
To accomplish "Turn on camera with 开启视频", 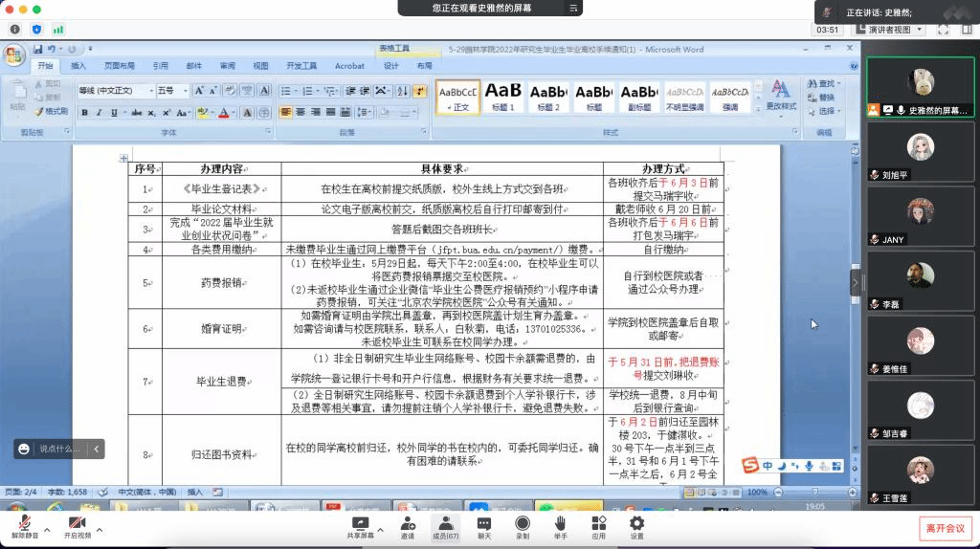I will pyautogui.click(x=77, y=523).
